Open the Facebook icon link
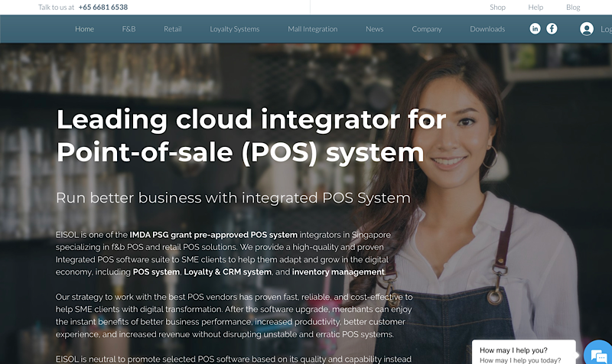 [x=552, y=28]
